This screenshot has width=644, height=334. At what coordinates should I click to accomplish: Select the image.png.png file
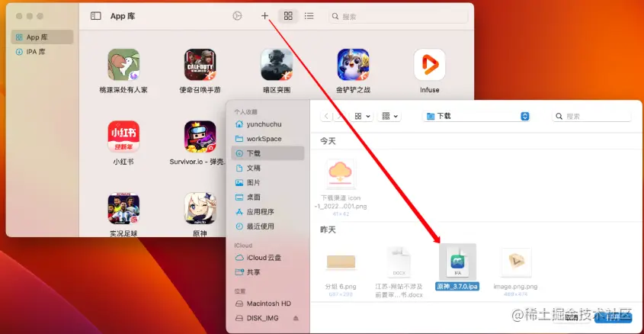click(x=516, y=262)
